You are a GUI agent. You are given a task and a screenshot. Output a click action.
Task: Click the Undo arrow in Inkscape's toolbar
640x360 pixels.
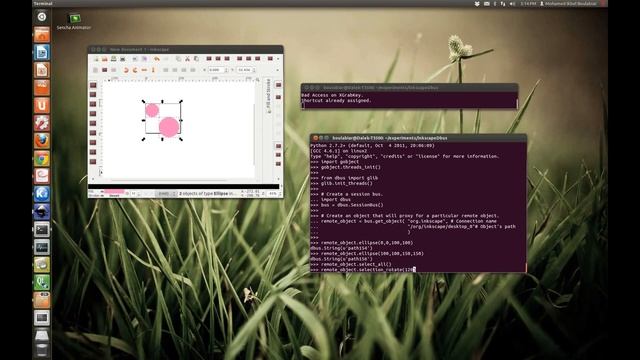157,59
